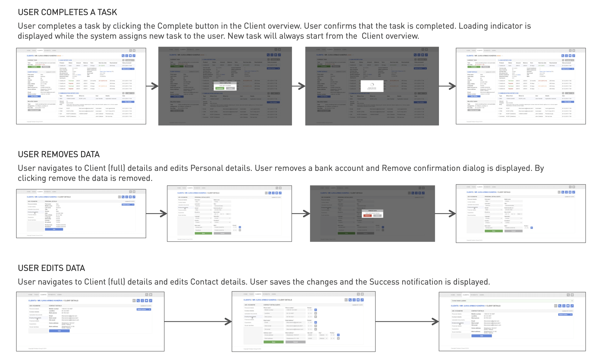Click Completed in Task Completed dialog
Screen dimensions: 602x364
tap(220, 88)
